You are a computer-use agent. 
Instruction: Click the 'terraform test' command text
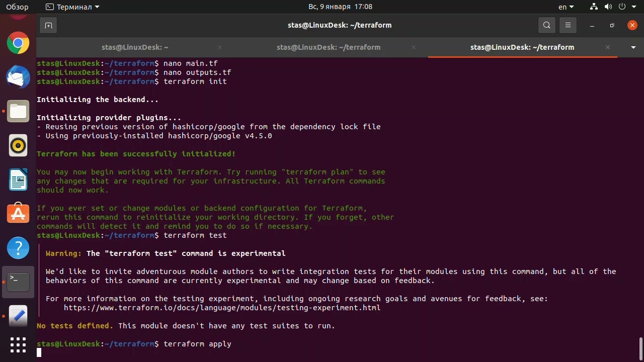point(195,235)
